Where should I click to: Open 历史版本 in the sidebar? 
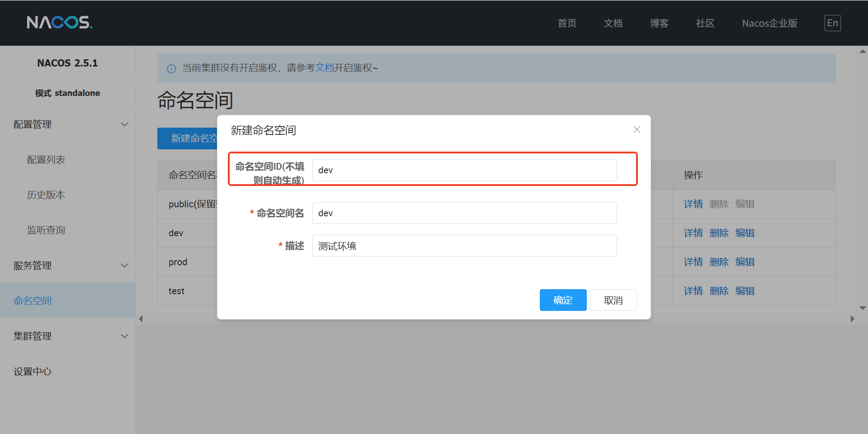click(x=46, y=195)
